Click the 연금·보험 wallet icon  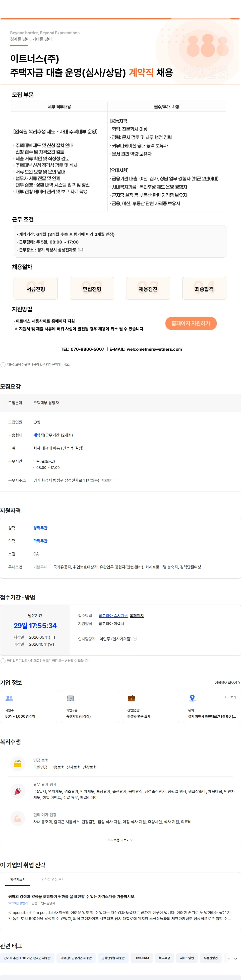click(18, 764)
